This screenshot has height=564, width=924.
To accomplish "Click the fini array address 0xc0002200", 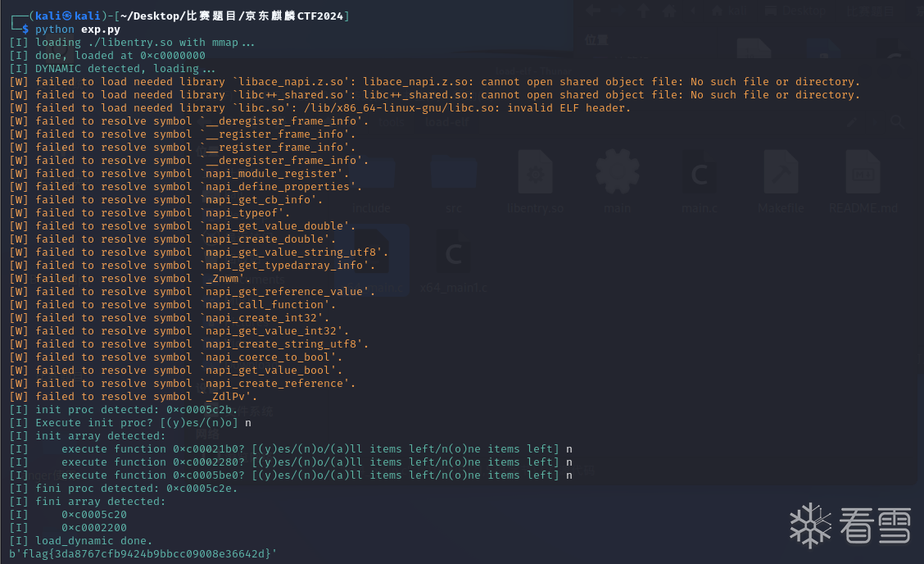I will coord(94,527).
